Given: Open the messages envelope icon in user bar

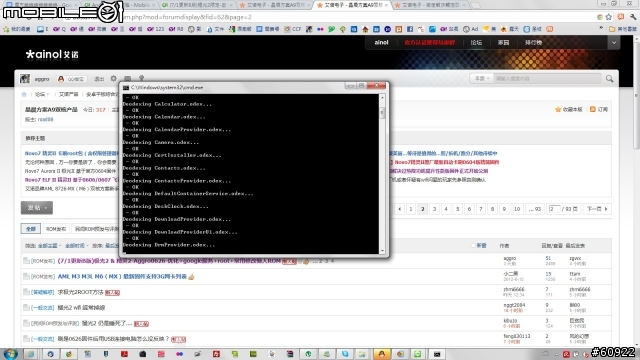Looking at the screenshot, I should 128,78.
